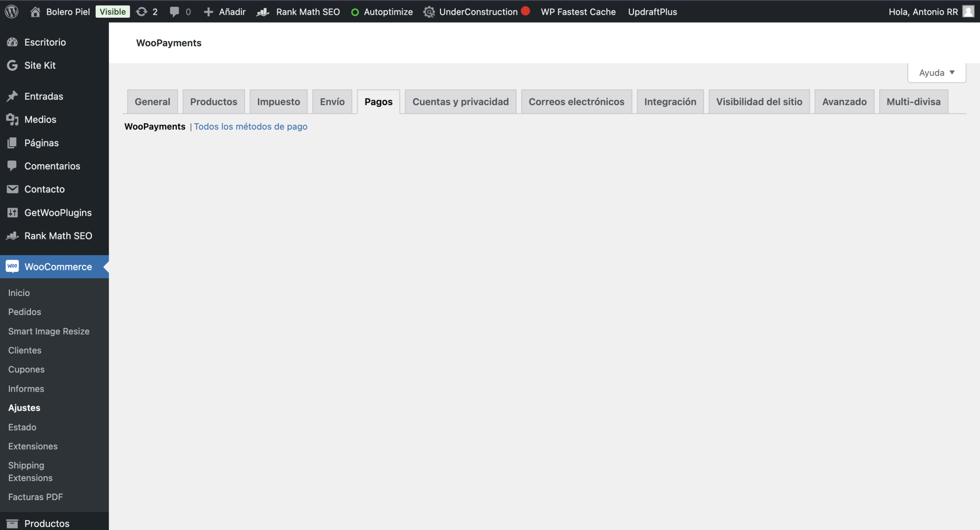Viewport: 980px width, 530px height.
Task: Click the Páginas pages icon
Action: (x=12, y=143)
